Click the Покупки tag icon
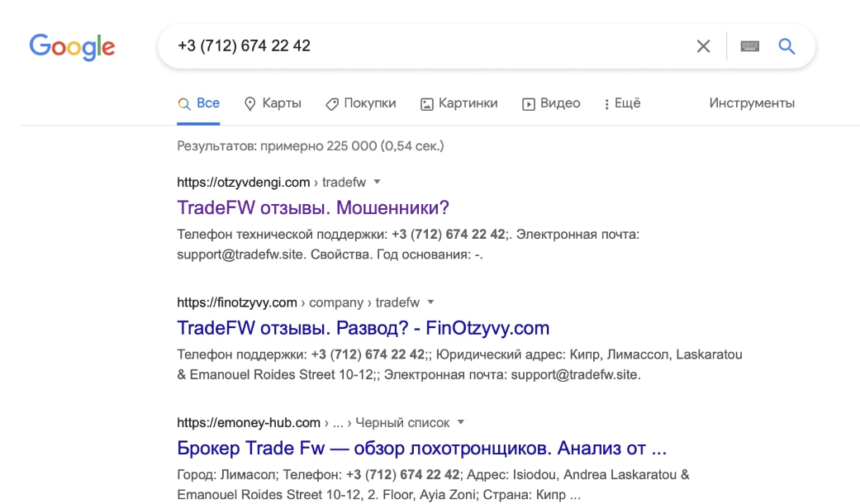Screen dimensions: 860x504 pyautogui.click(x=333, y=103)
